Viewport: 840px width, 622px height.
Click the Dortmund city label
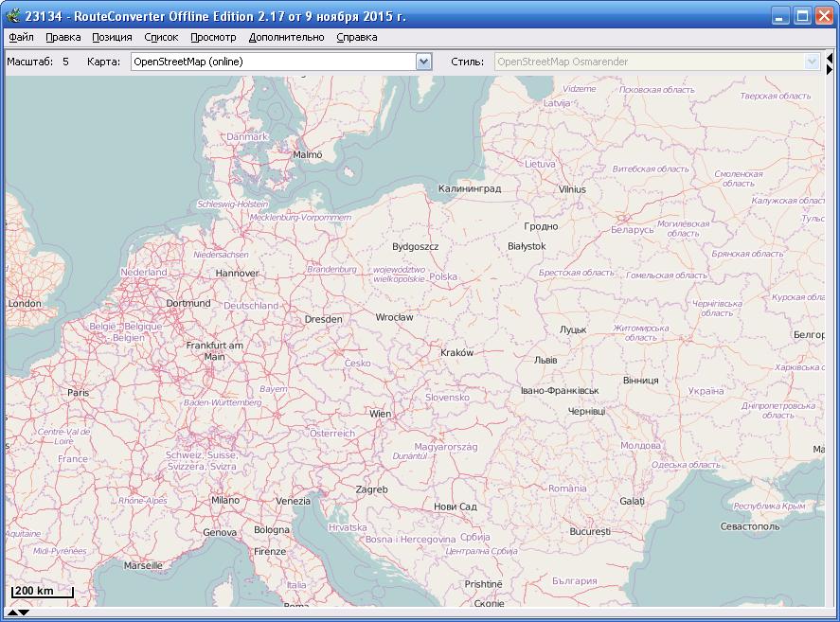[188, 303]
